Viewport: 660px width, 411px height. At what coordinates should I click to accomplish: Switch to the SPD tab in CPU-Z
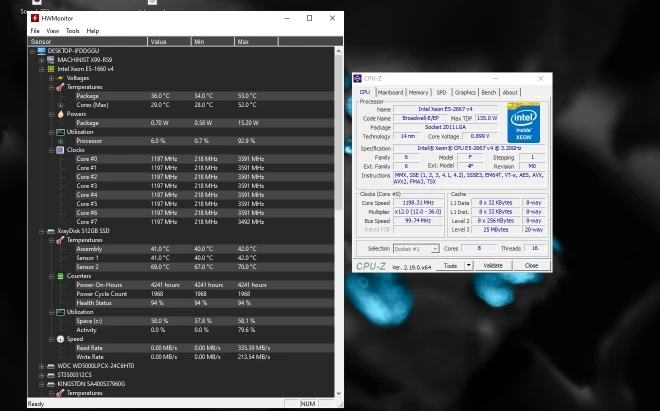[441, 93]
